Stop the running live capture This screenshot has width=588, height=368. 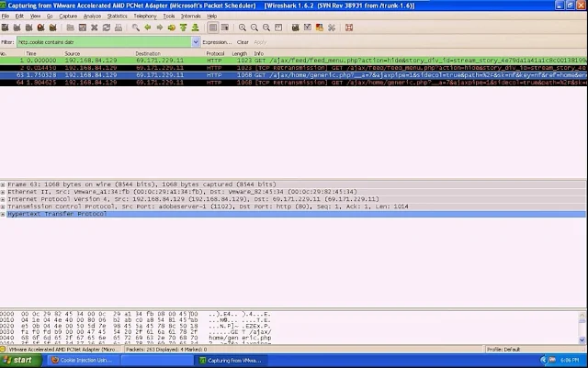(40, 28)
